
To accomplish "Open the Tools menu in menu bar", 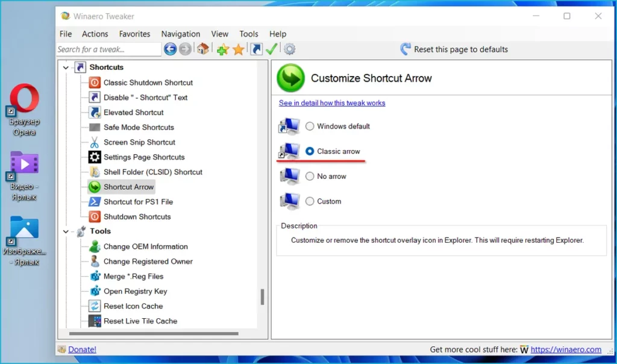I will 248,34.
